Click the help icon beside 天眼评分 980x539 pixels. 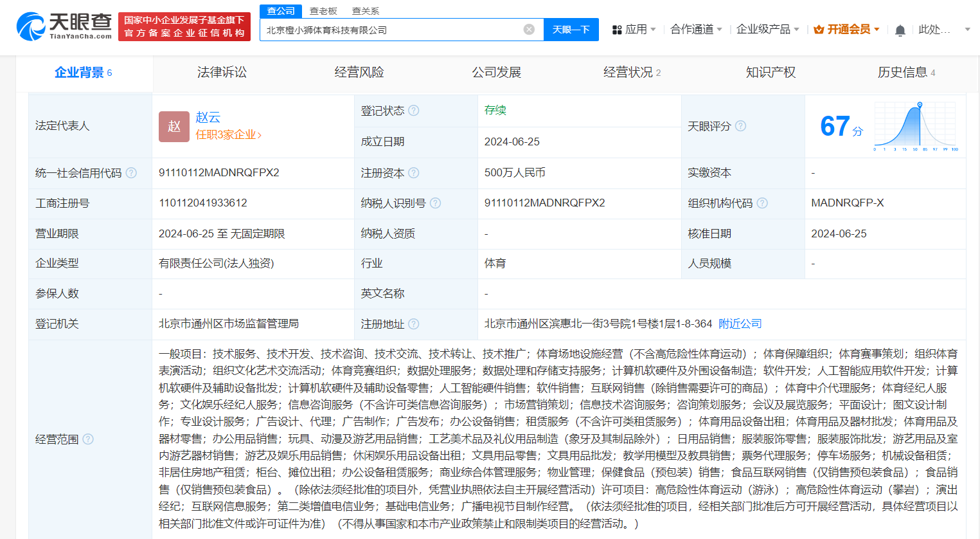tap(741, 126)
